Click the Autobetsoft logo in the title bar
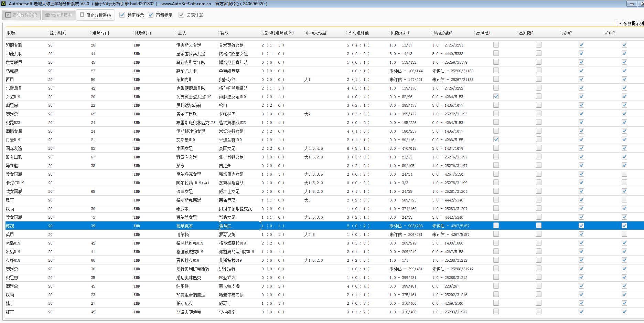 tap(3, 4)
